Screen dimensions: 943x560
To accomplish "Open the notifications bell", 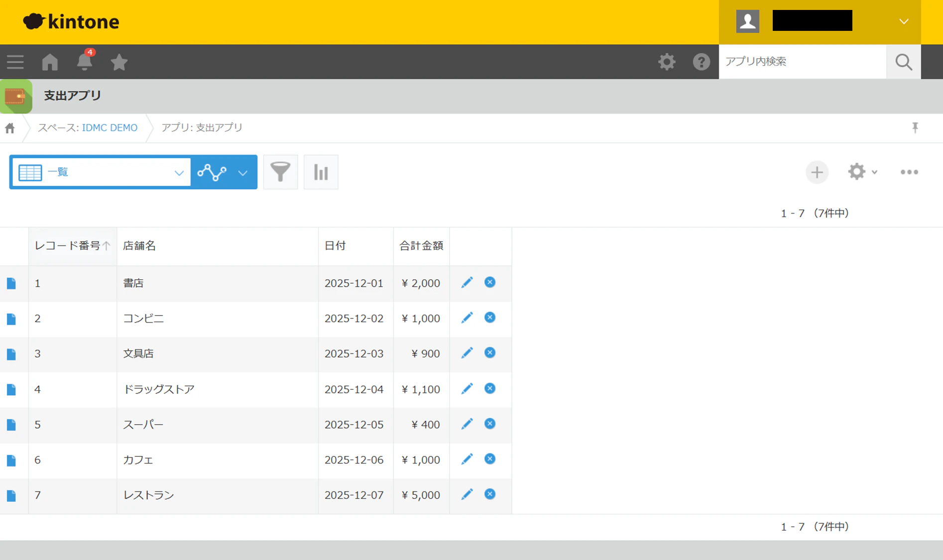I will click(85, 61).
